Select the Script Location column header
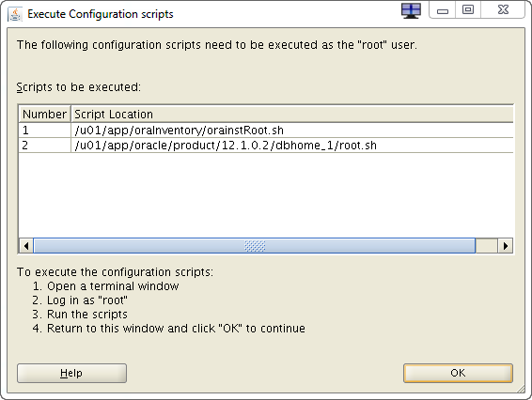Screen dimensions: 532x400 pos(292,115)
